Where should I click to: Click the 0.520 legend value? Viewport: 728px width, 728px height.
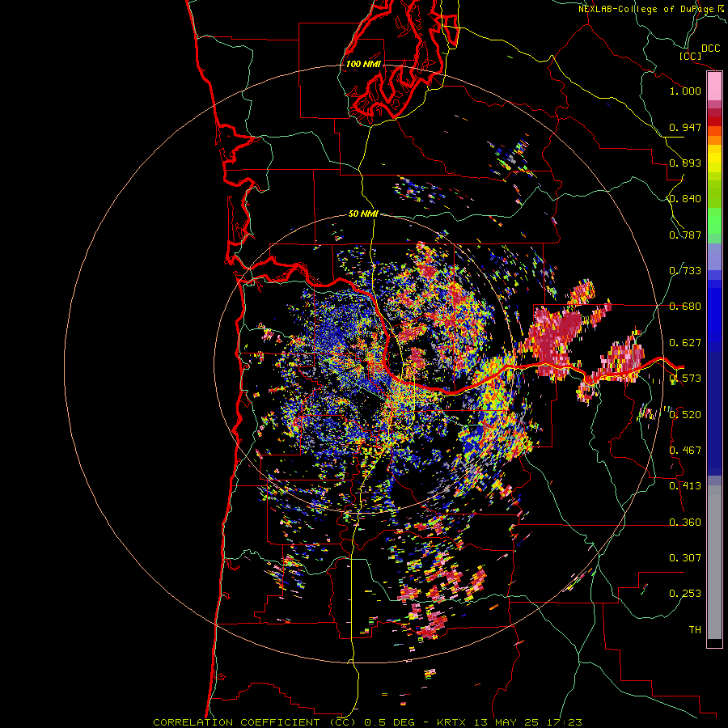[685, 415]
